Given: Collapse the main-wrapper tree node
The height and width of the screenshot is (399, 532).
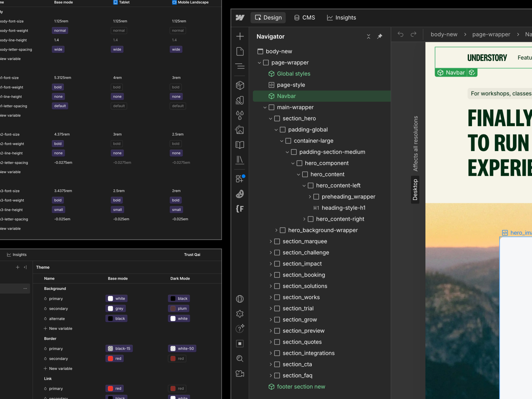Looking at the screenshot, I should pos(265,107).
